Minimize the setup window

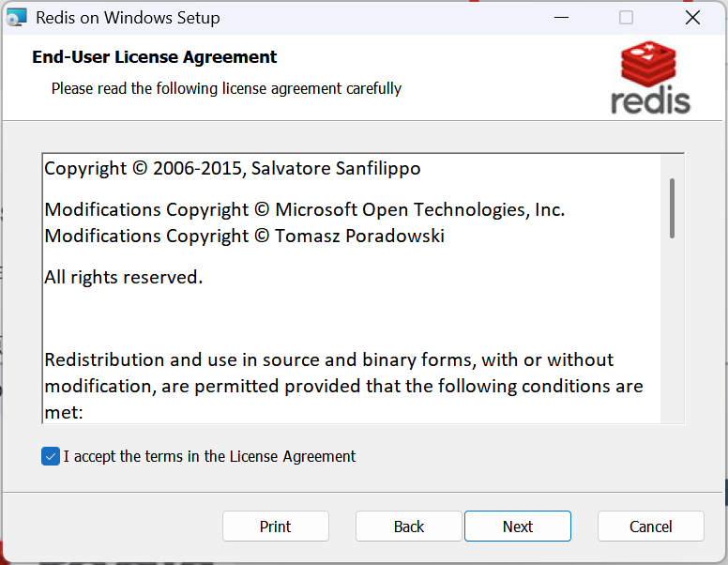coord(561,18)
